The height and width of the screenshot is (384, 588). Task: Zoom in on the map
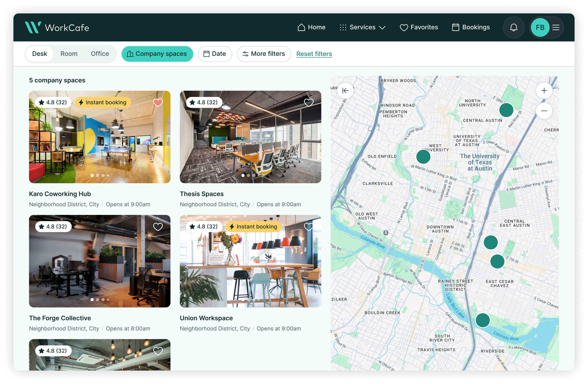[x=544, y=91]
